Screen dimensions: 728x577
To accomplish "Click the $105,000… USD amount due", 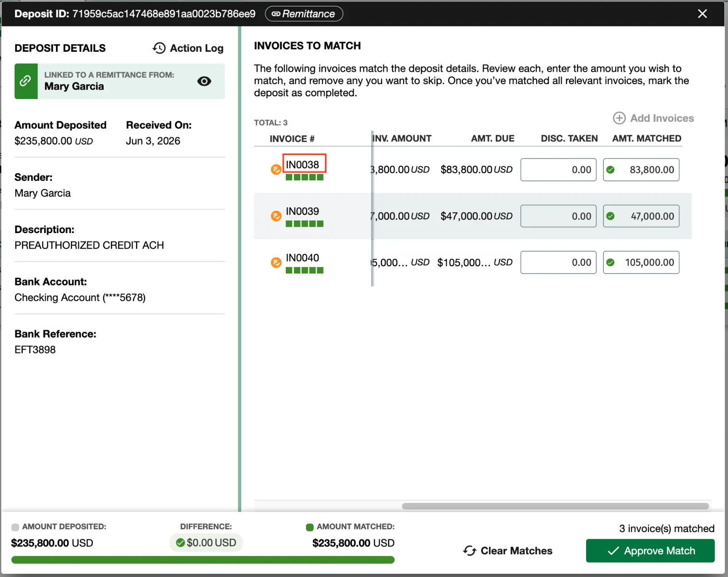I will (x=475, y=262).
